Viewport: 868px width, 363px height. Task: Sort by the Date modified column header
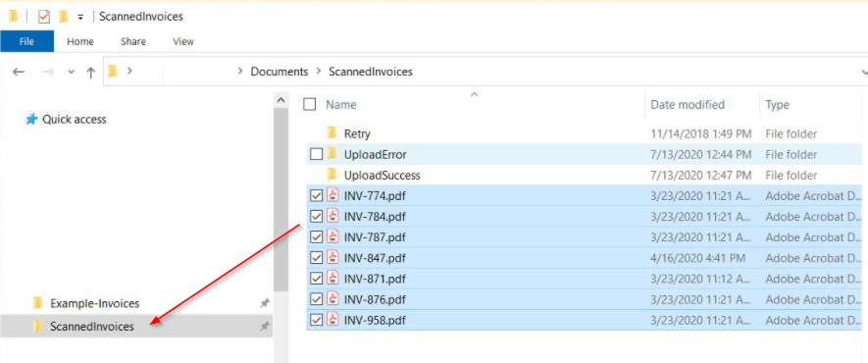click(688, 105)
